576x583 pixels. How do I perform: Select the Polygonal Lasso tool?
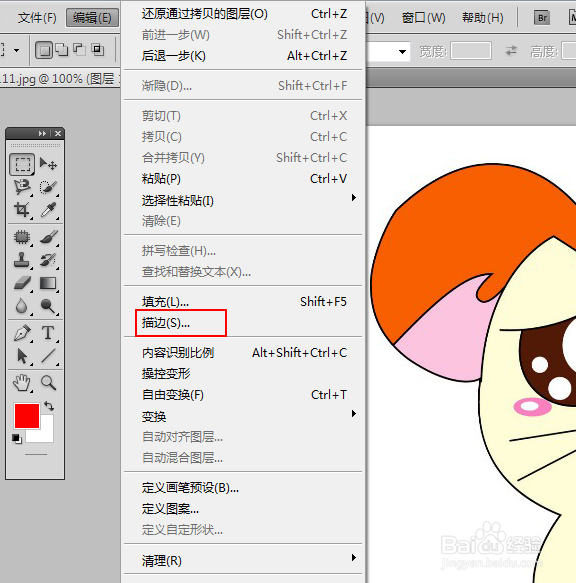[x=22, y=187]
